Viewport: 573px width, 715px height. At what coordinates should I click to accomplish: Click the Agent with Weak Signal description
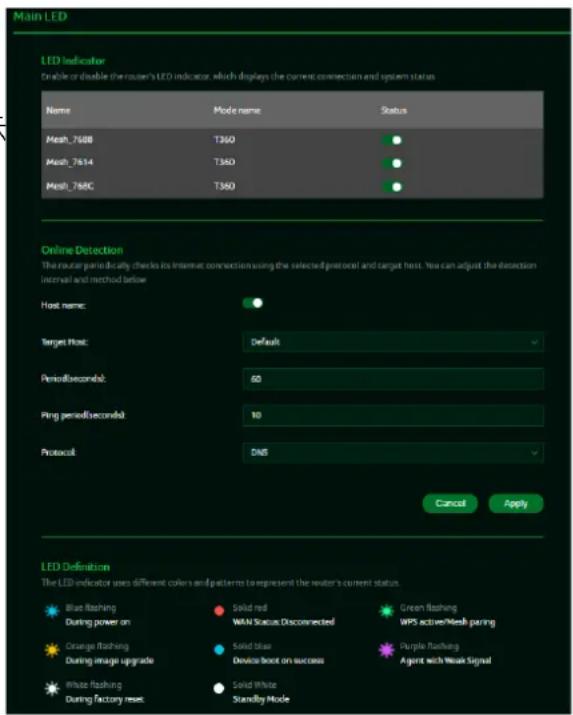pos(446,661)
